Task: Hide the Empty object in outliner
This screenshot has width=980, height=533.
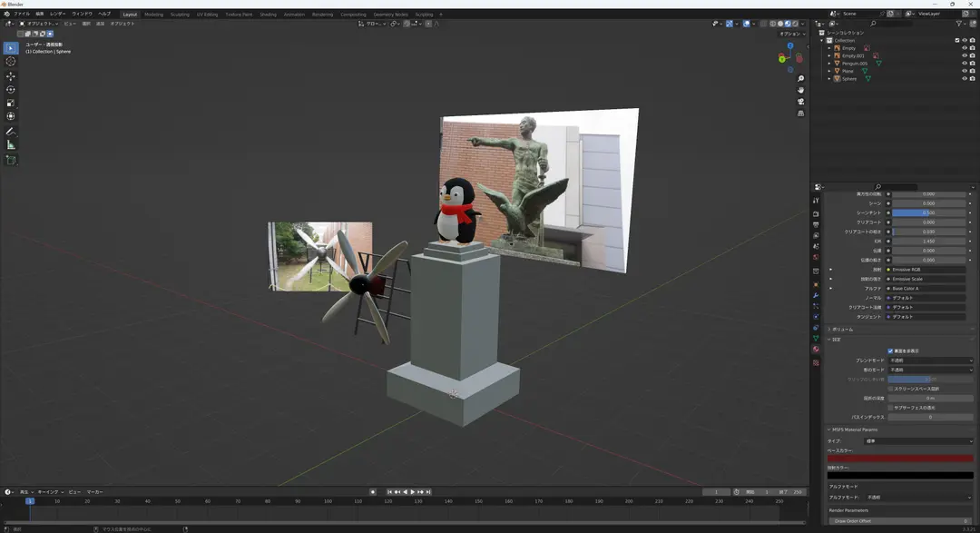Action: coord(965,48)
